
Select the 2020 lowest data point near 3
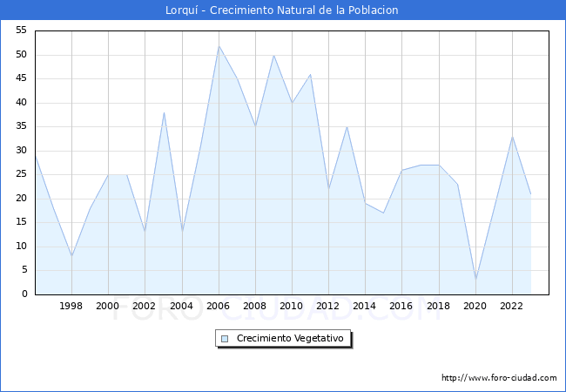[475, 280]
